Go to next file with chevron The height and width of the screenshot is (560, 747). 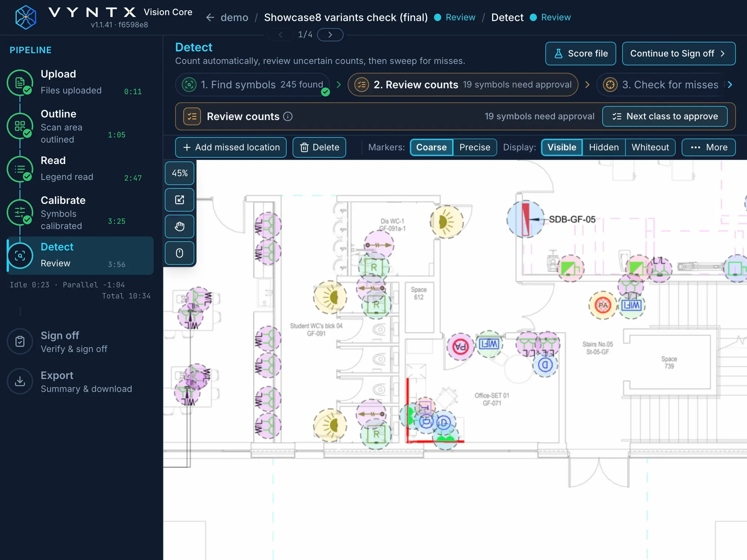coord(330,35)
